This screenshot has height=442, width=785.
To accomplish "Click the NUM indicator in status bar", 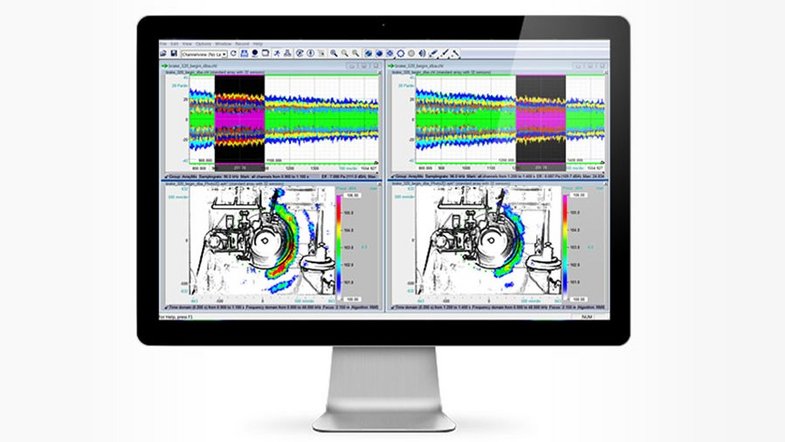I will (587, 317).
